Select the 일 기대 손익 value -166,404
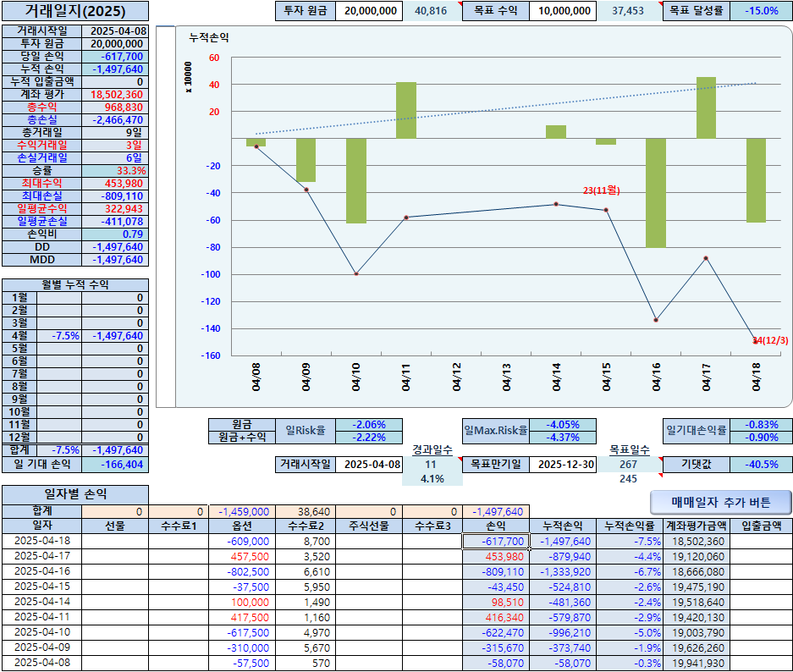Image resolution: width=793 pixels, height=672 pixels. [115, 464]
